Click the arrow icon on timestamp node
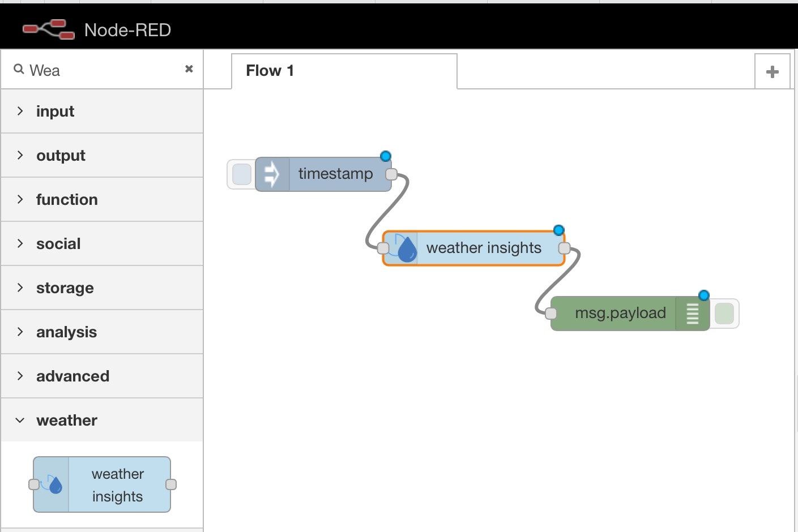Viewport: 798px width, 532px height. pyautogui.click(x=272, y=174)
